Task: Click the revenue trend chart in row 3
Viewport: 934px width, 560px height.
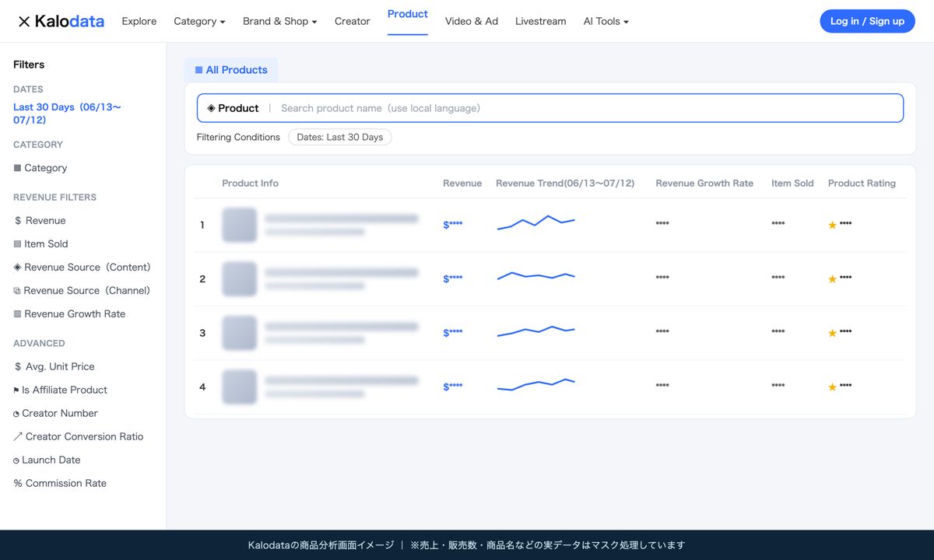Action: (x=535, y=331)
